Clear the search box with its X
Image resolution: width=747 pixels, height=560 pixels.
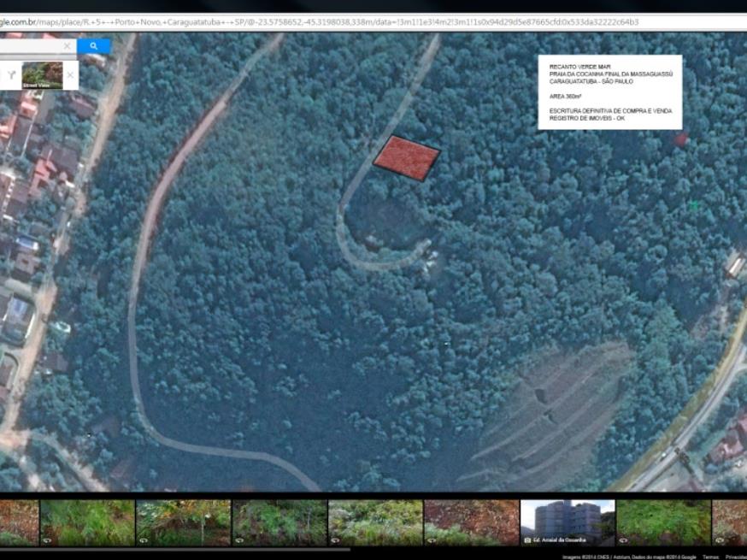(x=68, y=46)
